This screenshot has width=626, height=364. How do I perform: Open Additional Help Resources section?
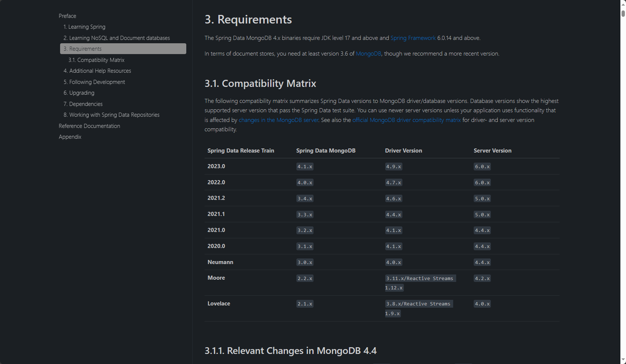coord(97,71)
